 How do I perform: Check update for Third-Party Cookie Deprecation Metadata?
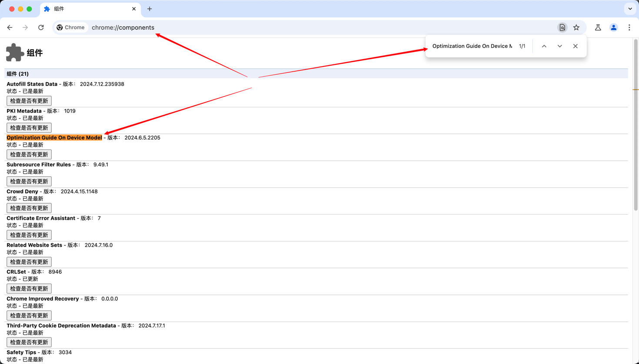point(29,342)
